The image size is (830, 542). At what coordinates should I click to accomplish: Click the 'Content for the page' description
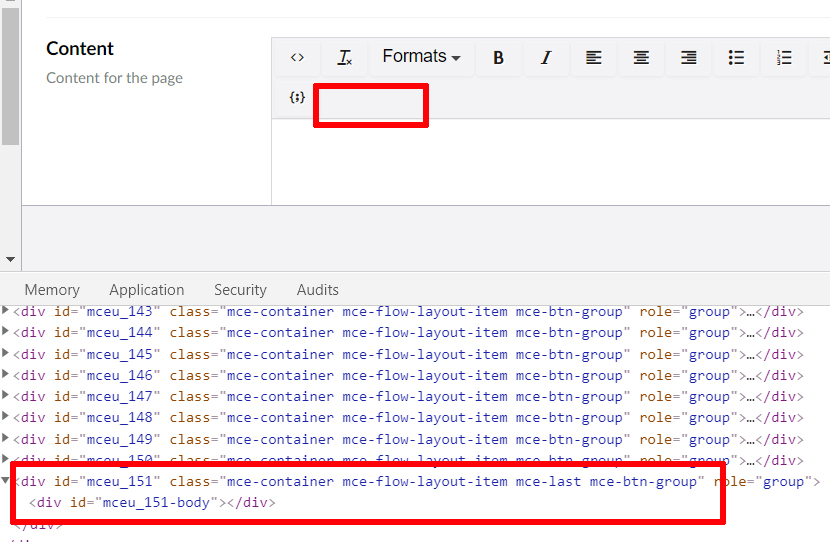click(x=114, y=78)
